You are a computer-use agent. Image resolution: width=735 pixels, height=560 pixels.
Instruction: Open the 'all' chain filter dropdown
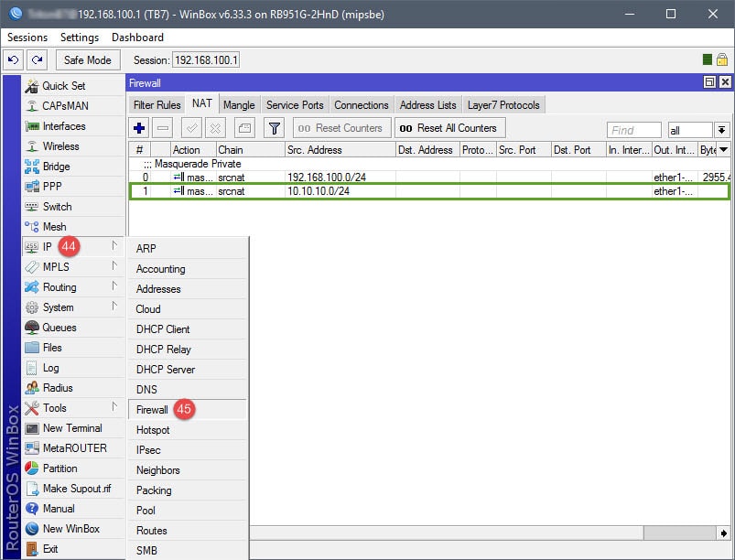[721, 130]
